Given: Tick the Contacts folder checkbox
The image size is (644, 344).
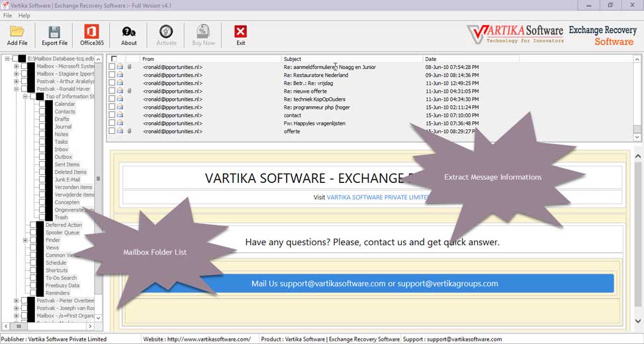Looking at the screenshot, I should click(42, 111).
